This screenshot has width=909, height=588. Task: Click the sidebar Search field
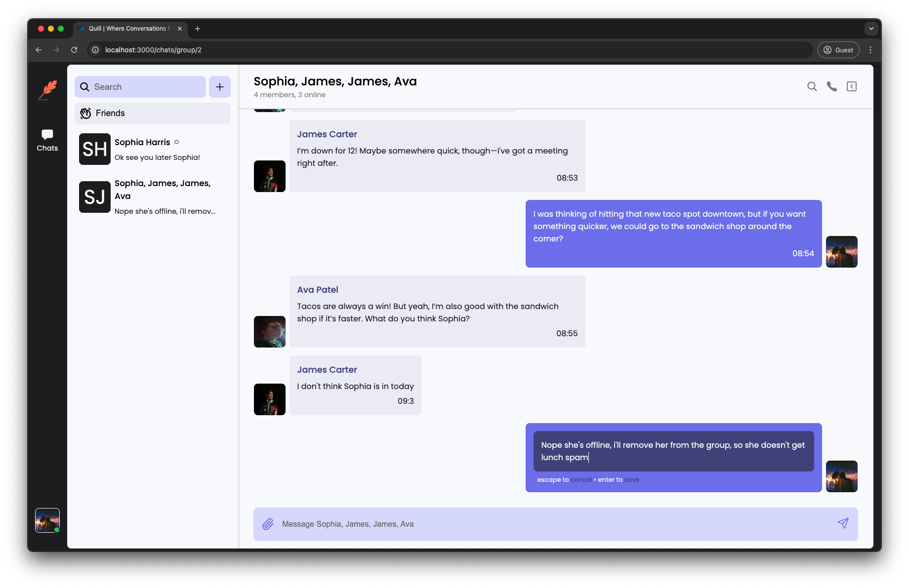[x=140, y=87]
